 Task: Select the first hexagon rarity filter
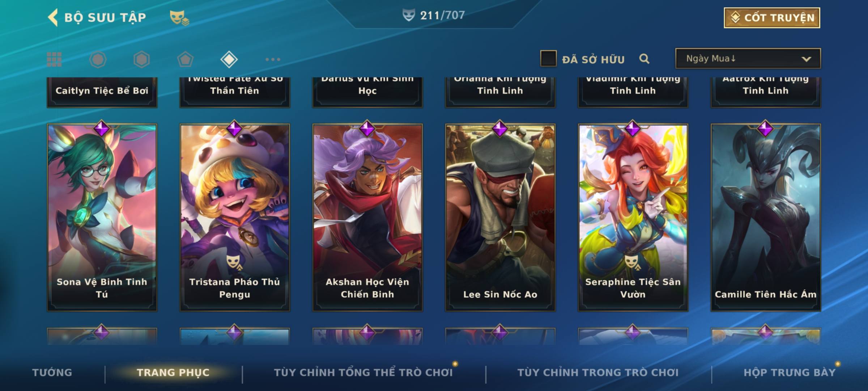click(98, 59)
